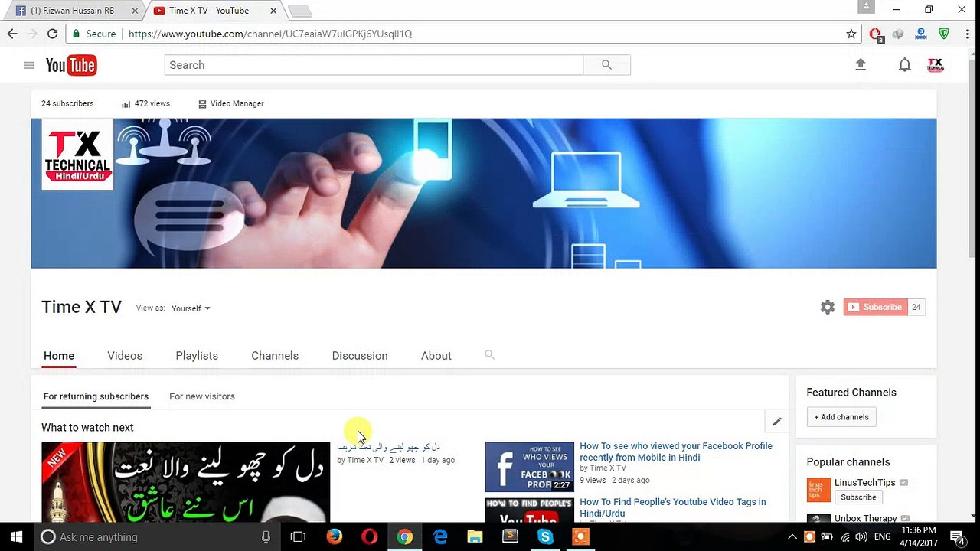This screenshot has width=980, height=551.
Task: Open the Discussion tab
Action: [x=360, y=356]
